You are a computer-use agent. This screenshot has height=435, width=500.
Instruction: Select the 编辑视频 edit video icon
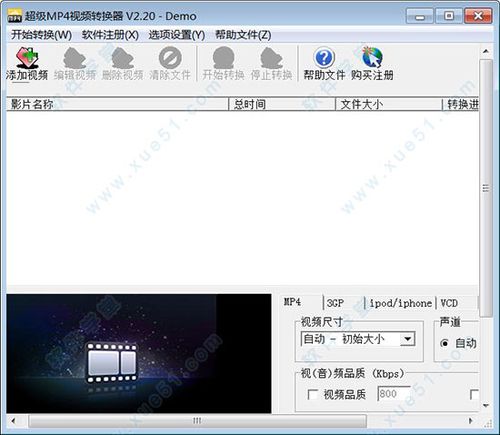(x=75, y=58)
